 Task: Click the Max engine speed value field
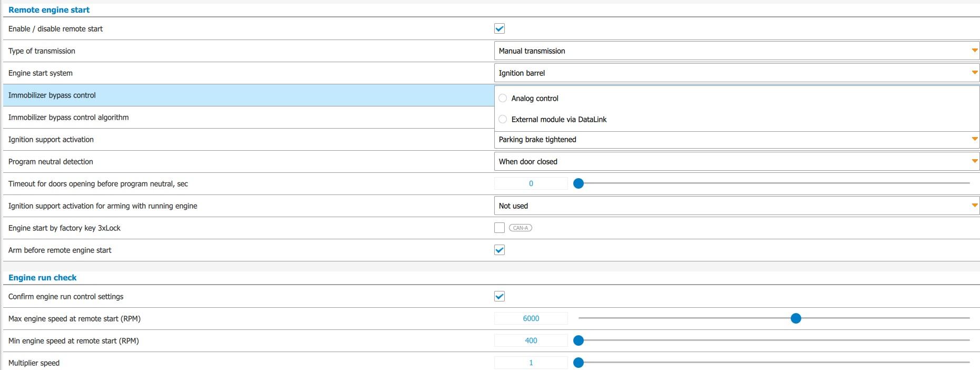point(531,318)
